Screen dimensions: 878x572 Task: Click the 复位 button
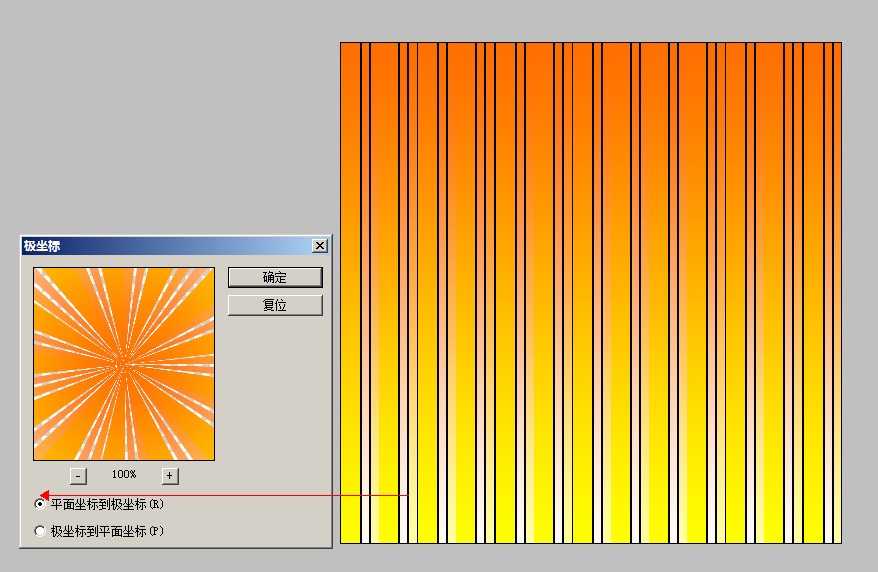pos(275,306)
